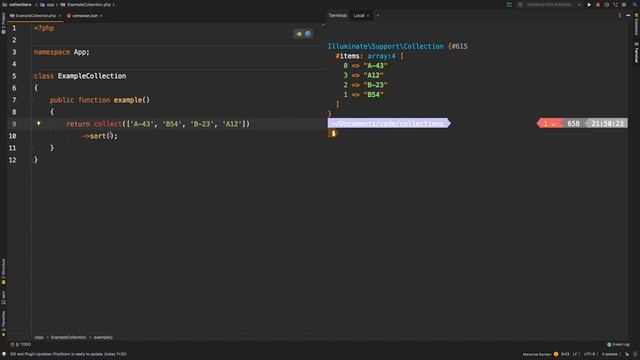Start debugging with the red bug icon
Viewport: 640px width, 360px height.
pyautogui.click(x=598, y=4)
